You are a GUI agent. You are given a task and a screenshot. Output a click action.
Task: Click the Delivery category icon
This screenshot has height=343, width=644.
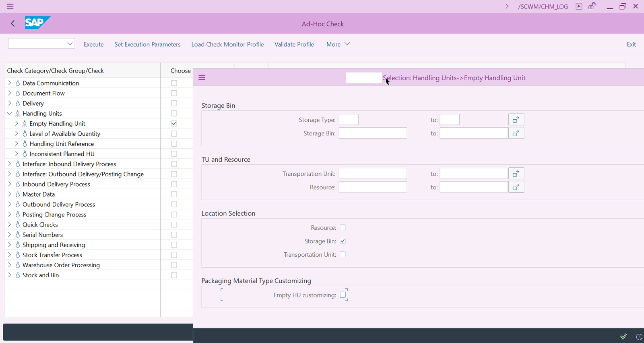point(18,103)
